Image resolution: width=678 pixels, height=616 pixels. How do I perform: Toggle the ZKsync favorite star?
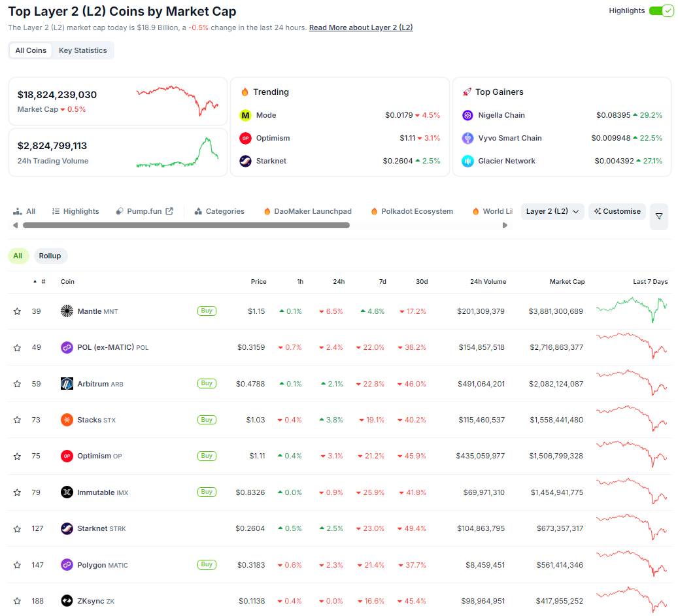pyautogui.click(x=17, y=601)
